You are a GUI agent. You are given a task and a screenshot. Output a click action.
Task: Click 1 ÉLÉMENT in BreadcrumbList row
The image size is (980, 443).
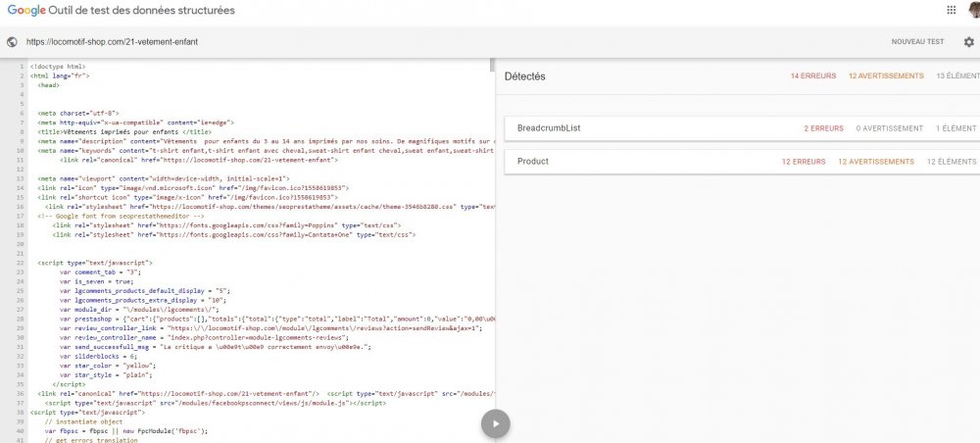pyautogui.click(x=956, y=128)
